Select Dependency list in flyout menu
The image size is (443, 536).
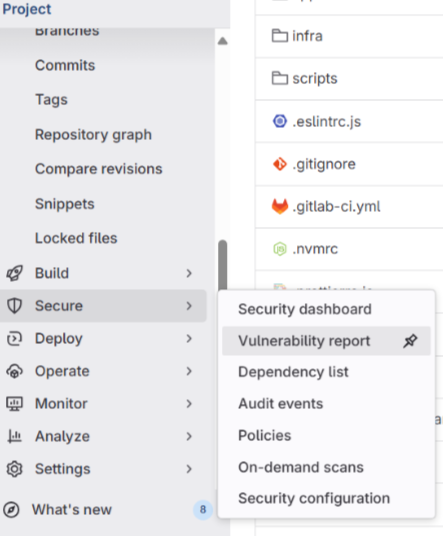click(x=293, y=372)
